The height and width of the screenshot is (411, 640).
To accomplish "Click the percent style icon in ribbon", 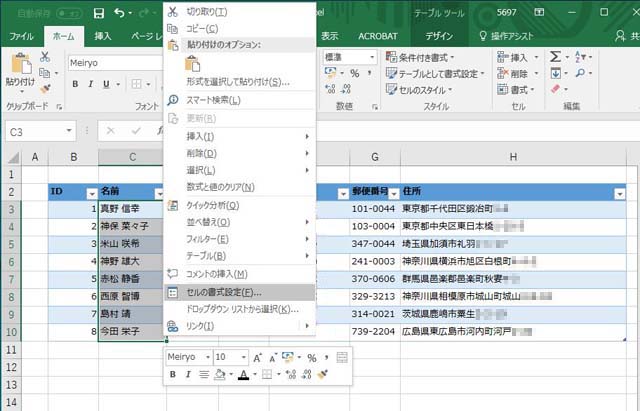I will pyautogui.click(x=355, y=74).
